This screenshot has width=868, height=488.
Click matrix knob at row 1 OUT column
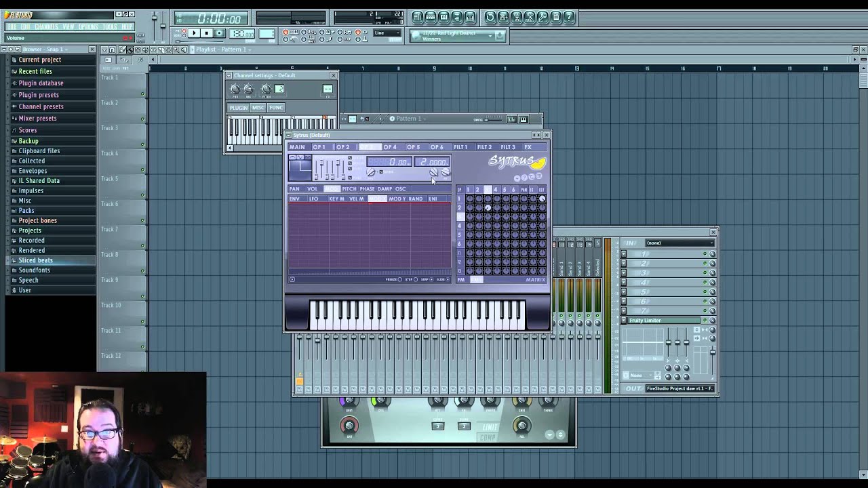pyautogui.click(x=542, y=199)
